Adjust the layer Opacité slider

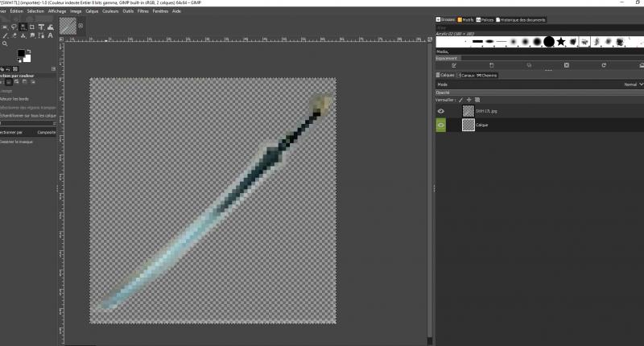click(539, 93)
